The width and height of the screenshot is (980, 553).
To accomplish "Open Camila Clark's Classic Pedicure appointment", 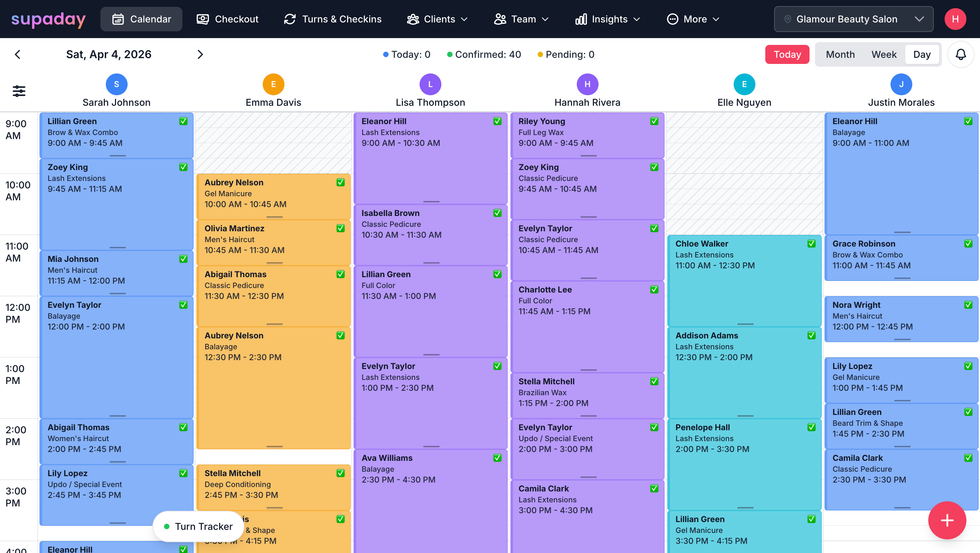I will coord(901,480).
